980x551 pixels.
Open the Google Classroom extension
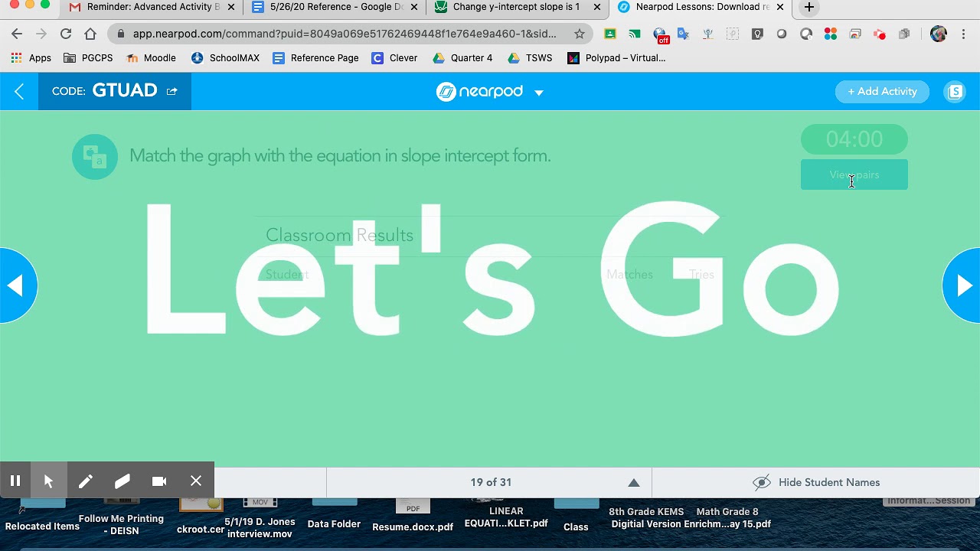pyautogui.click(x=610, y=34)
